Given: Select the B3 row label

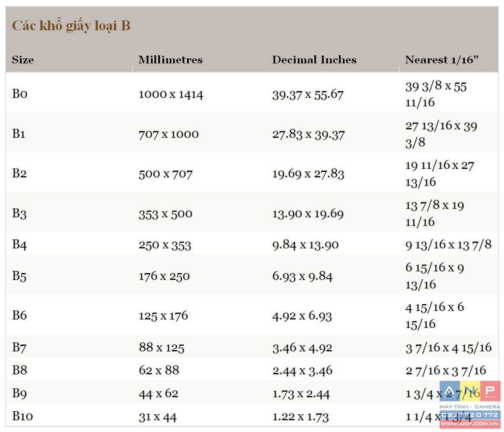Looking at the screenshot, I should pyautogui.click(x=19, y=213).
